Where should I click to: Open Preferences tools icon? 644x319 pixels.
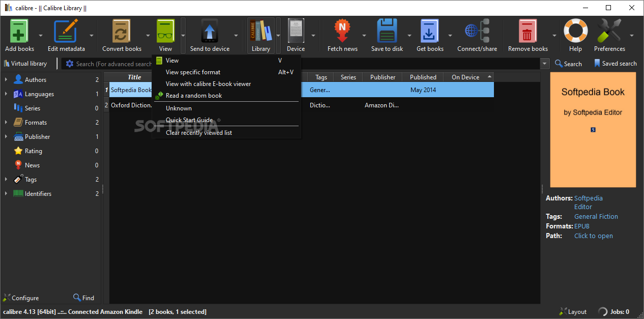coord(609,31)
